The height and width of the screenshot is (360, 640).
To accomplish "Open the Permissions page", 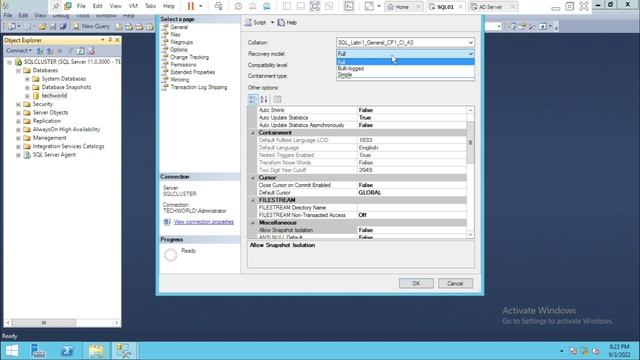I will click(183, 64).
